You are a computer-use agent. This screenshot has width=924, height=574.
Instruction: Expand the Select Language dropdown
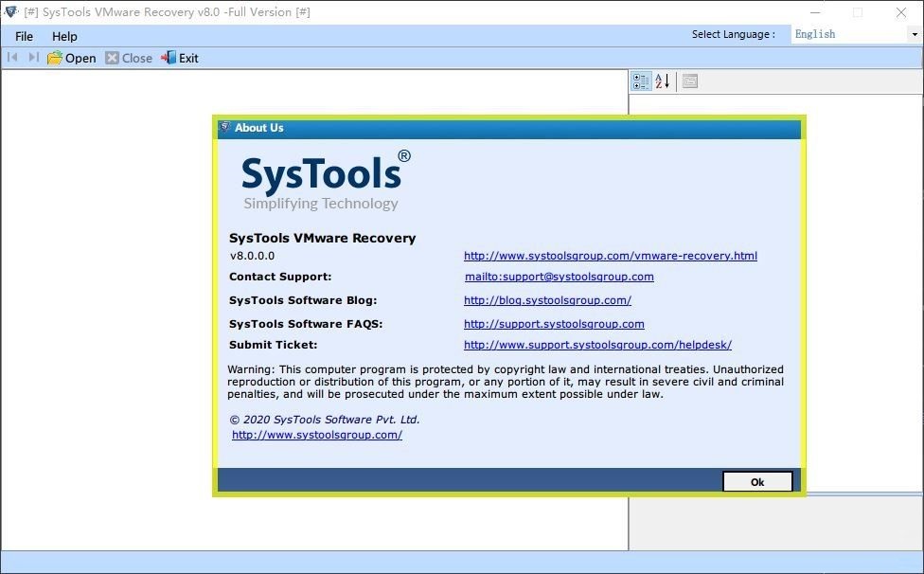[x=915, y=34]
